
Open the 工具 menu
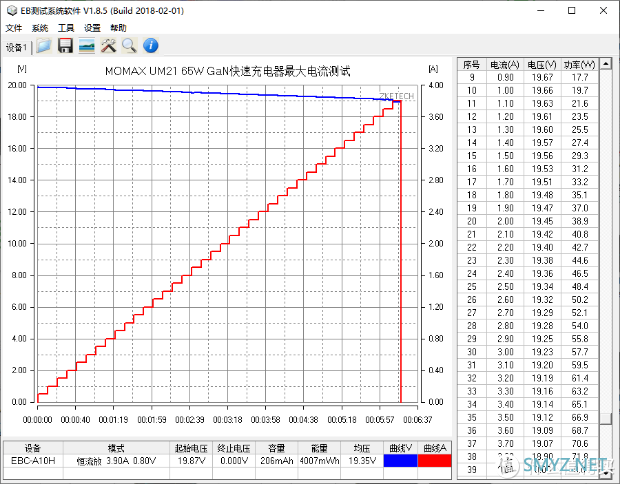[x=66, y=28]
